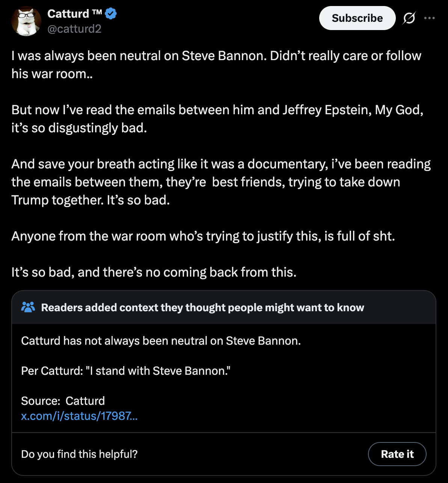
Task: Click the Grok explain-post icon
Action: tap(409, 18)
